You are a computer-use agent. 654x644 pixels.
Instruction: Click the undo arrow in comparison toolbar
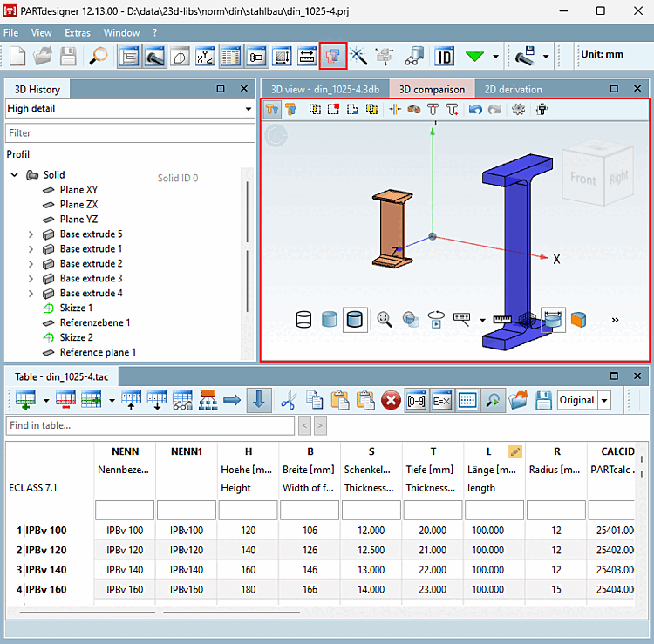pos(475,109)
